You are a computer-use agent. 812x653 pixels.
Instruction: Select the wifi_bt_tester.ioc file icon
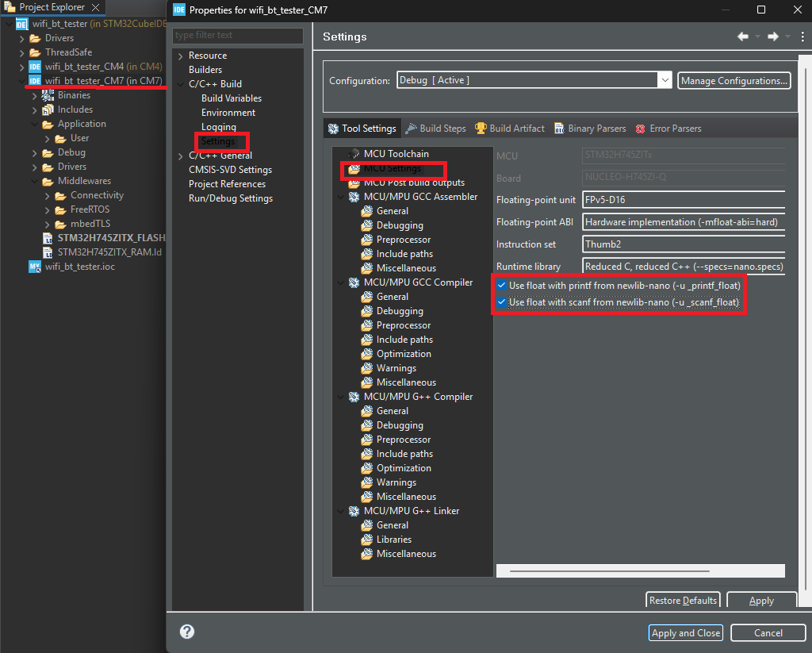(35, 267)
